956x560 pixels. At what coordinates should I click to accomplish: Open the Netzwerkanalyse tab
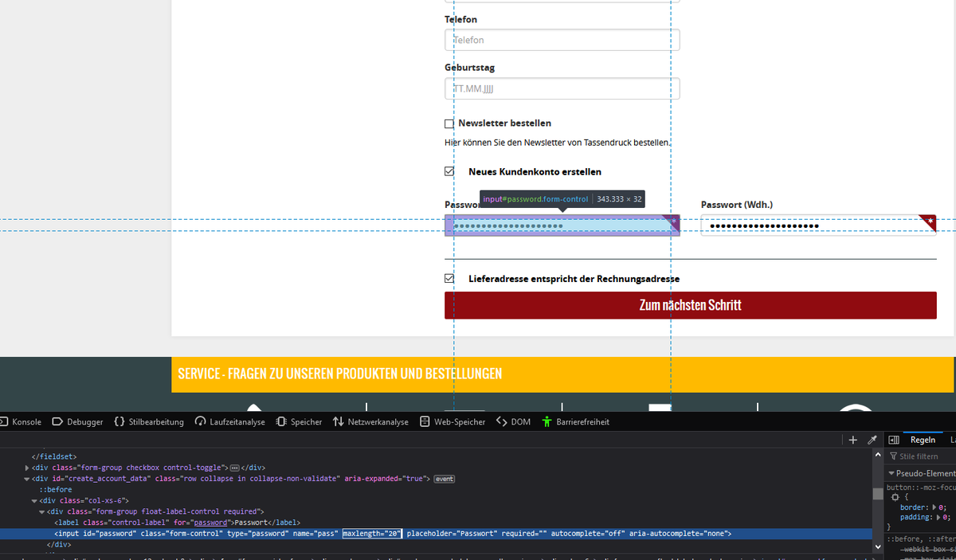[371, 422]
